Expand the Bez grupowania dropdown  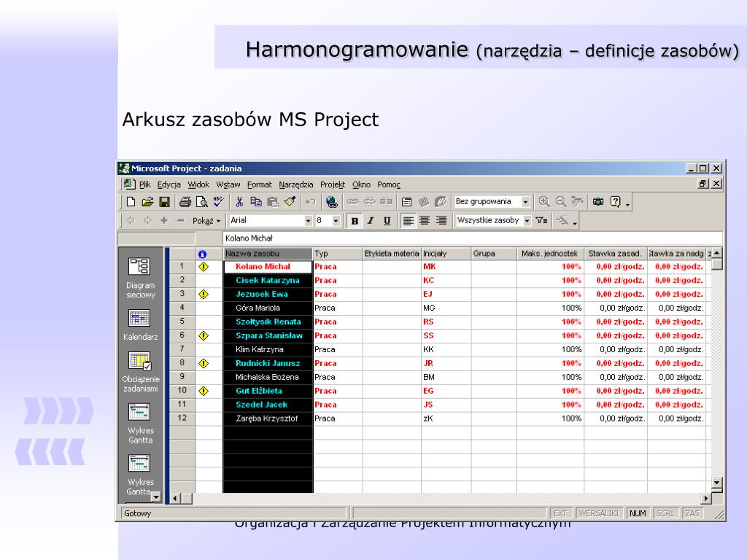(x=525, y=202)
